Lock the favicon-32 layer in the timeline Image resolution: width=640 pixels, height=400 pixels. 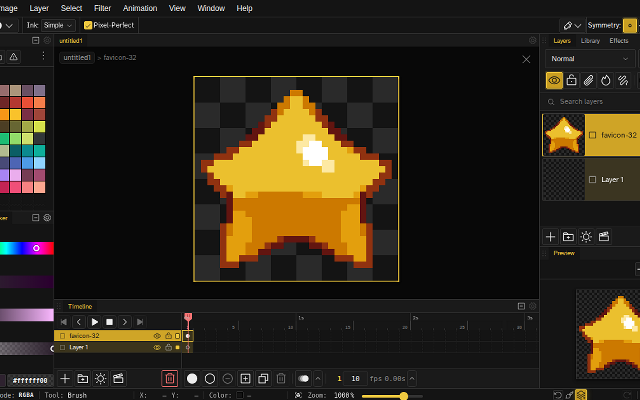point(168,336)
